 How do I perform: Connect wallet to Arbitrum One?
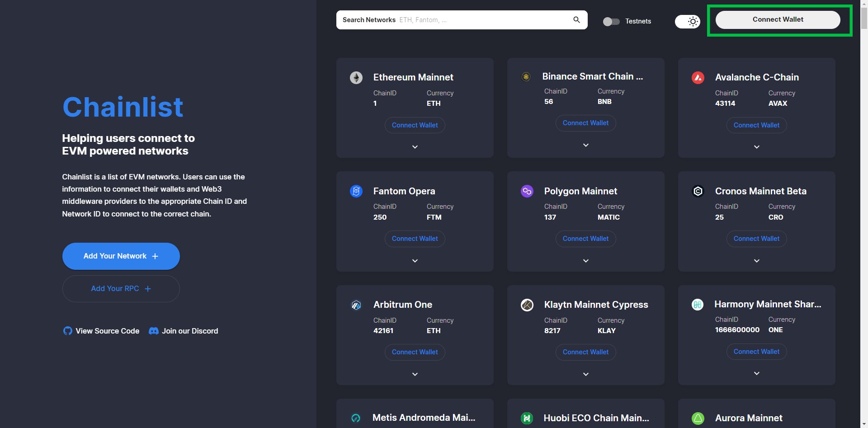[x=415, y=352]
